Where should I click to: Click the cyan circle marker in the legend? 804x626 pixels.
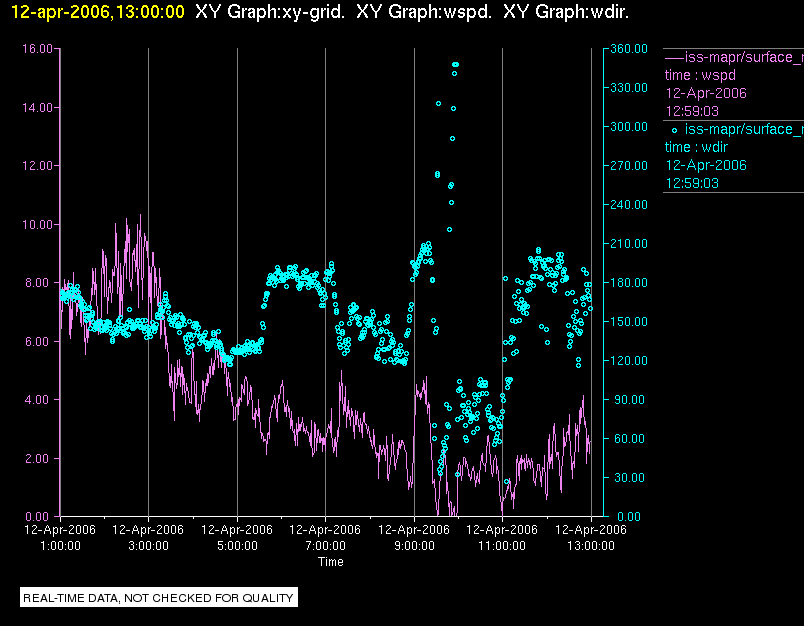point(674,130)
